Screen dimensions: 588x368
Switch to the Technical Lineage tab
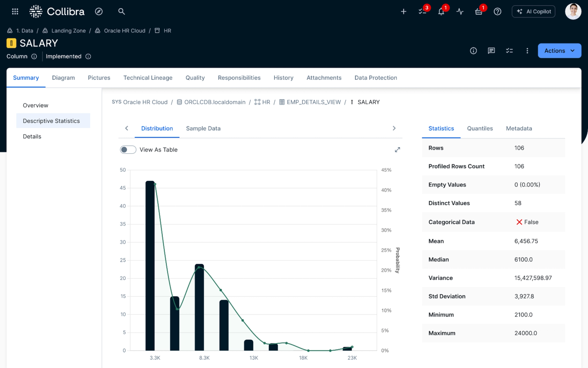[x=148, y=78]
